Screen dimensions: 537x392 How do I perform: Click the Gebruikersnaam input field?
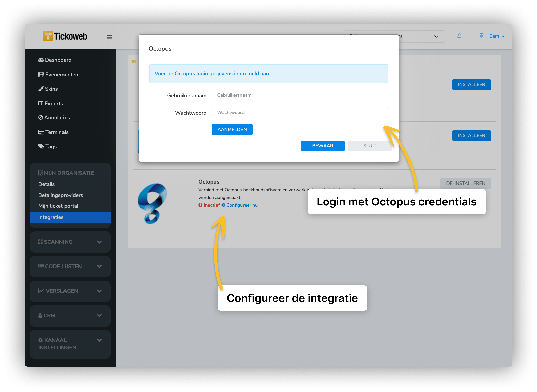point(300,95)
